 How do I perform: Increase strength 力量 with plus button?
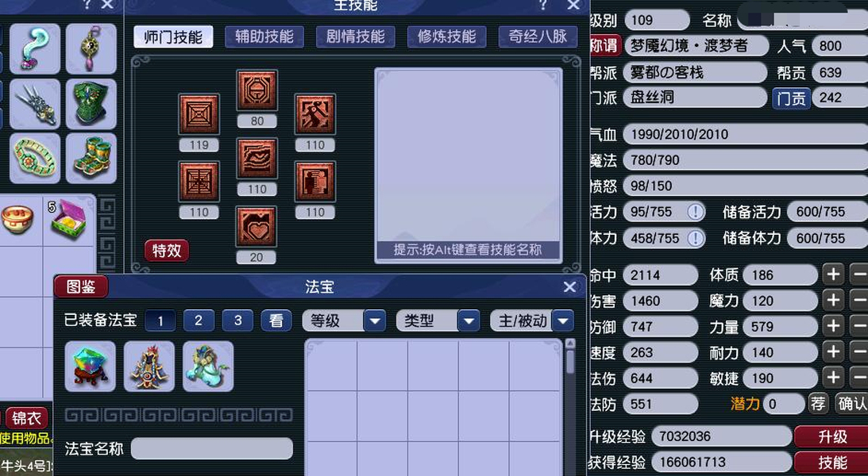[833, 326]
